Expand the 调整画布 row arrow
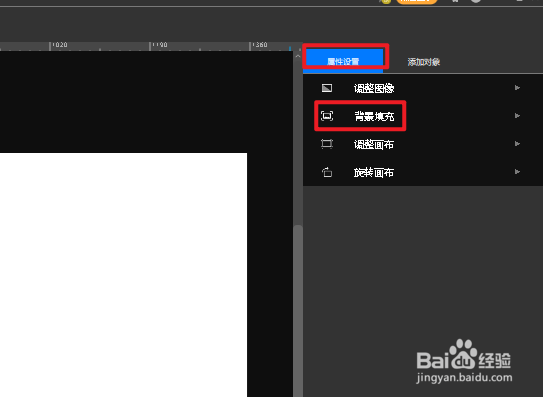Image resolution: width=543 pixels, height=397 pixels. point(517,144)
